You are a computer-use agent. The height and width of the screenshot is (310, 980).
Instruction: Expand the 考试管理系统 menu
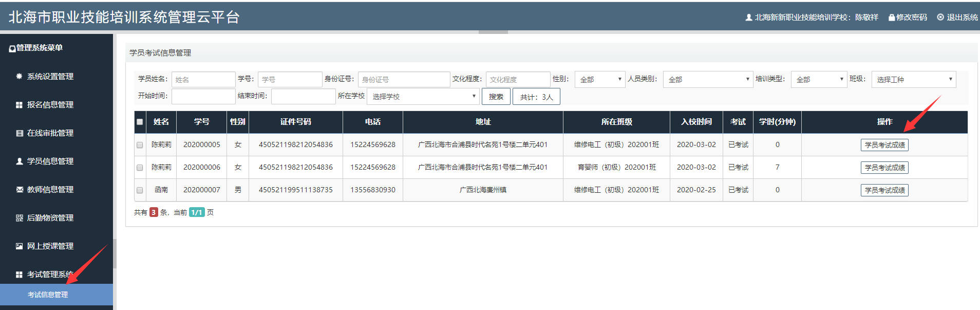(50, 275)
